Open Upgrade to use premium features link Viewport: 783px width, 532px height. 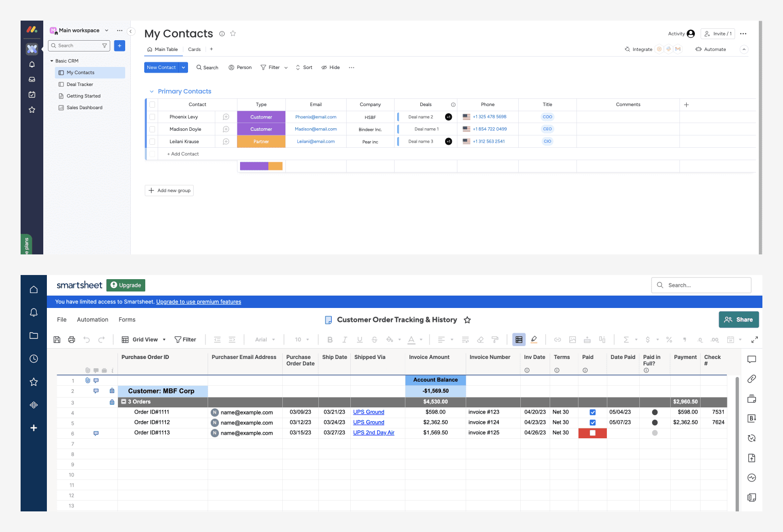198,302
